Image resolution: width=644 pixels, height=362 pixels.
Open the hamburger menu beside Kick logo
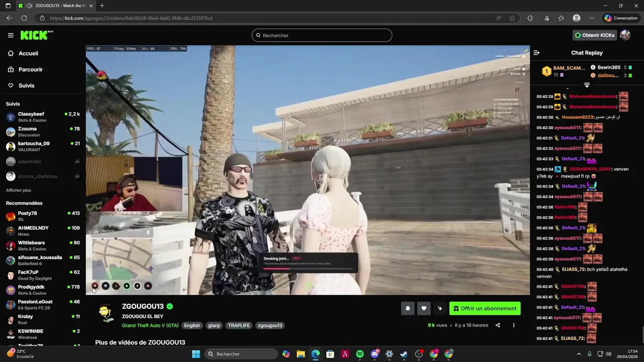[x=11, y=35]
